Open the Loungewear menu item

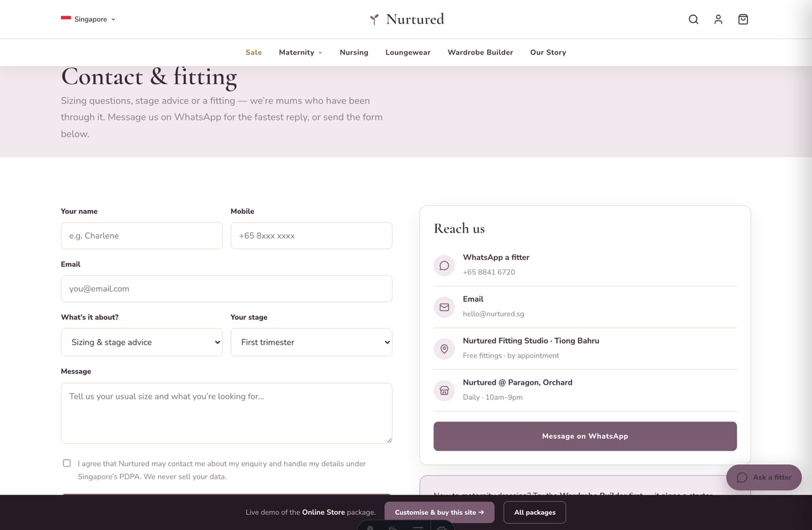408,53
